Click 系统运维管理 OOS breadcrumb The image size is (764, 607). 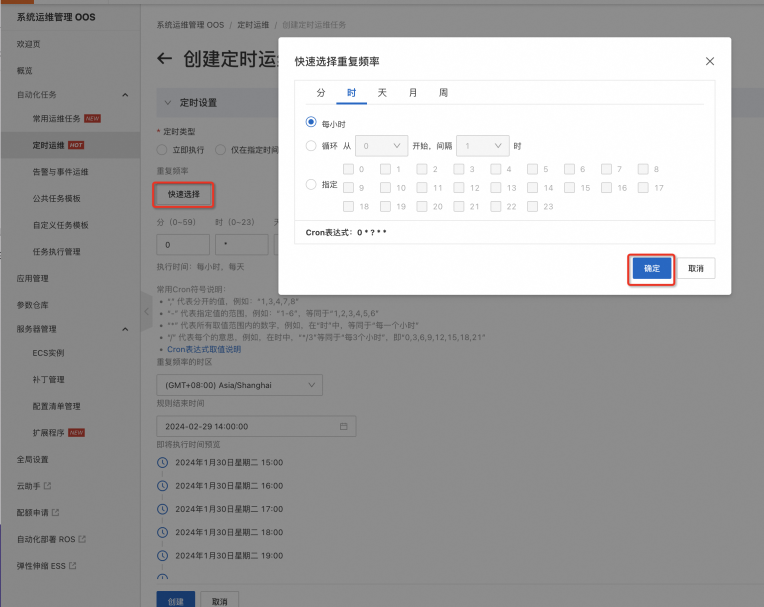point(190,25)
